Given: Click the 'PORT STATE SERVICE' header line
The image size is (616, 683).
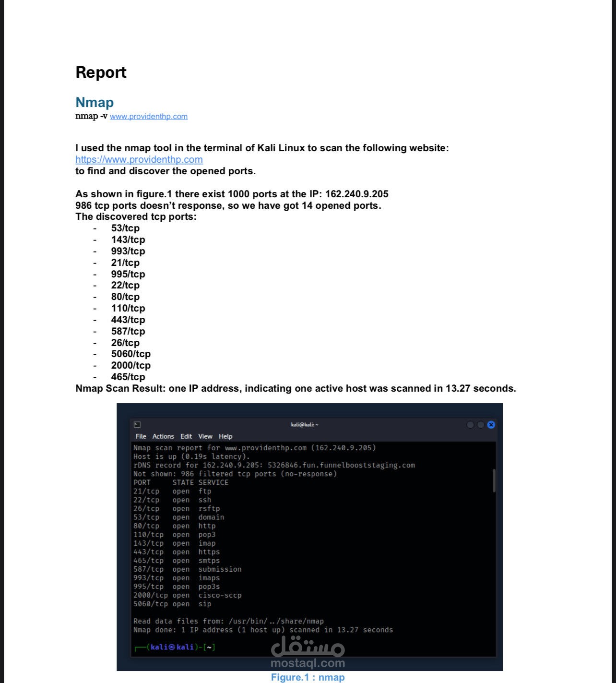Looking at the screenshot, I should (x=181, y=482).
